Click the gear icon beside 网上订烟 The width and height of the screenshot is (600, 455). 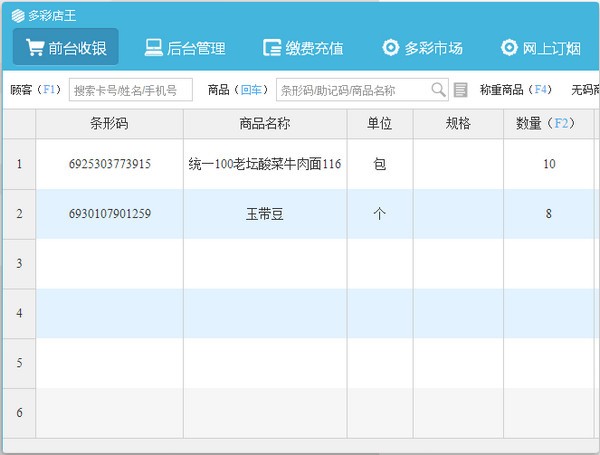tap(509, 48)
